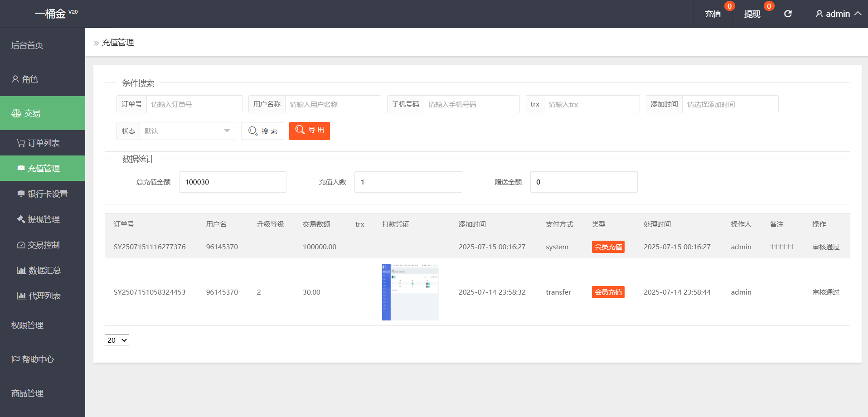This screenshot has width=868, height=417.
Task: Click 会员充值 tag in transfer row
Action: (608, 292)
